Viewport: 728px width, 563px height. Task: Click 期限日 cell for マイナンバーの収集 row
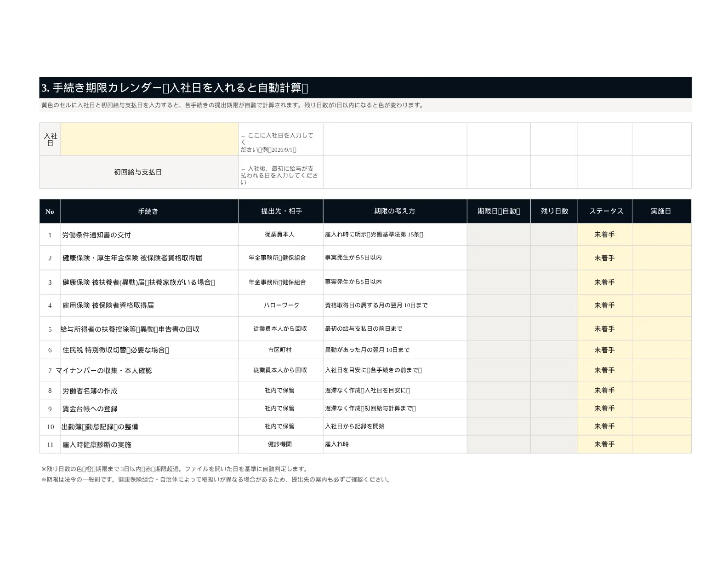(x=499, y=370)
